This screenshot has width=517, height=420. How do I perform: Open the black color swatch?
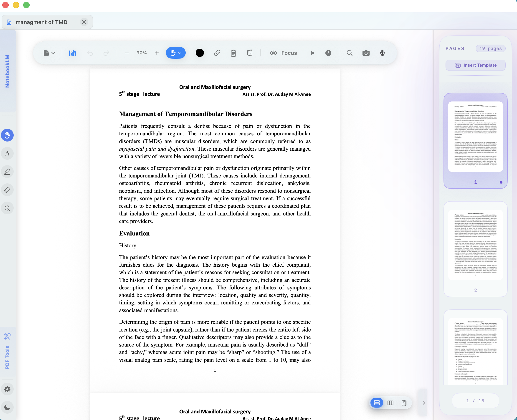[200, 53]
